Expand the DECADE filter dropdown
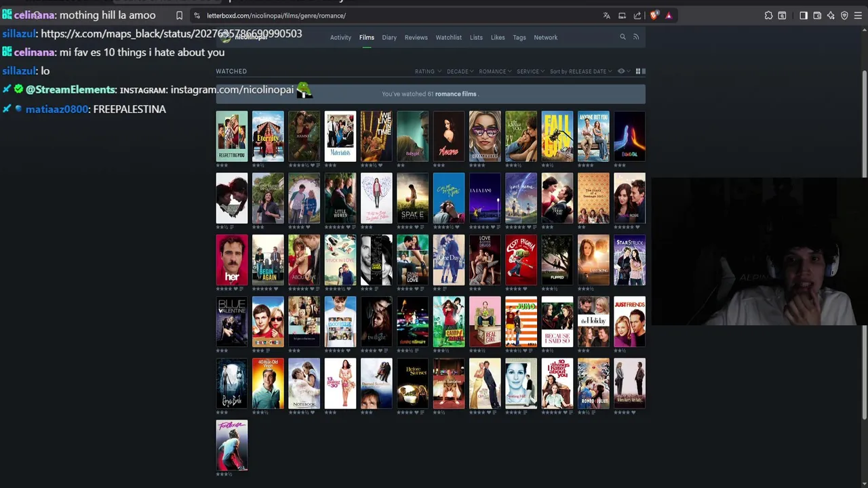 click(x=460, y=71)
